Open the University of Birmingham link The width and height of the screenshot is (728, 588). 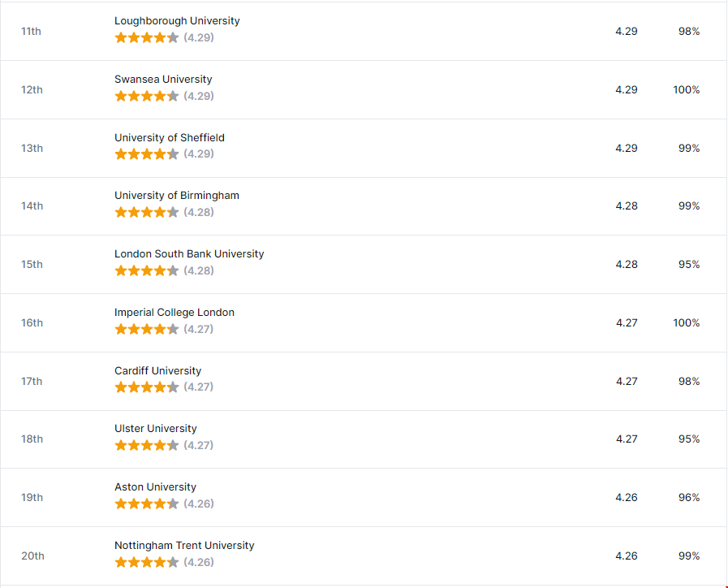click(x=177, y=196)
